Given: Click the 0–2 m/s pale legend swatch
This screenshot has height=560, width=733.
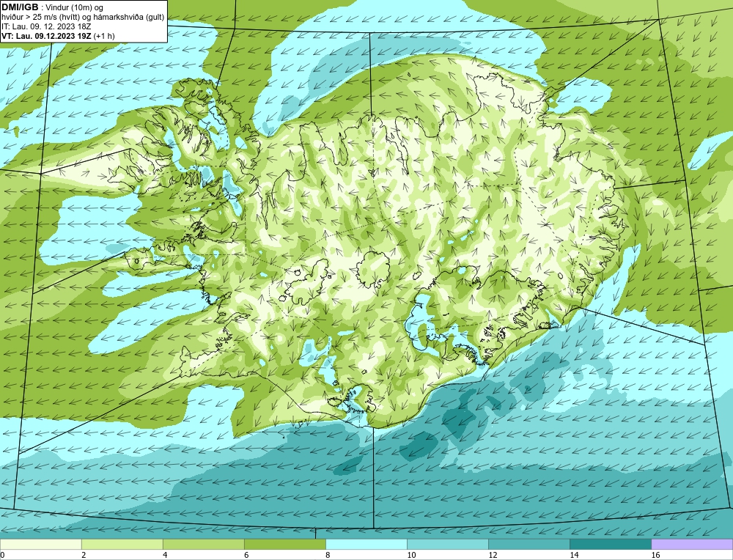Looking at the screenshot, I should [x=40, y=544].
